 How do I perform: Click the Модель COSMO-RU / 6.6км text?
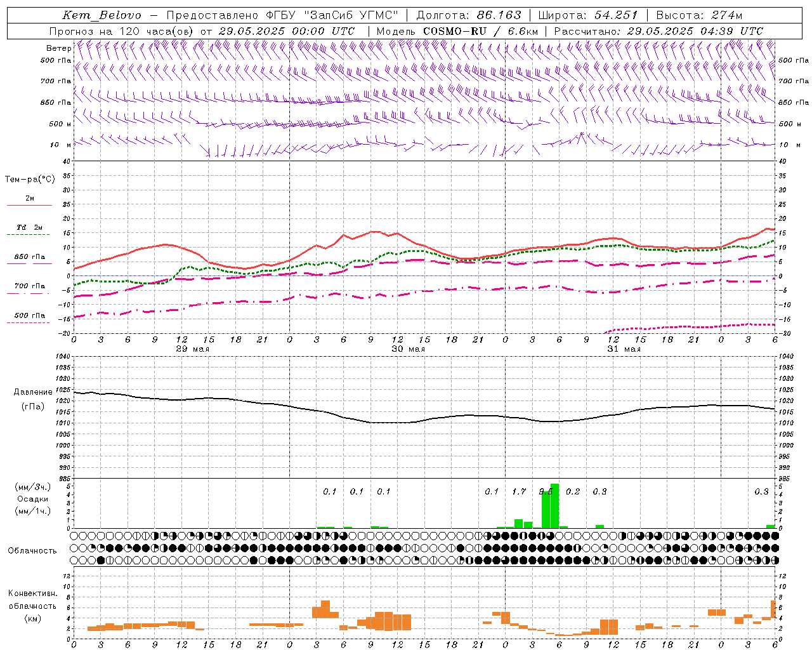[x=457, y=31]
